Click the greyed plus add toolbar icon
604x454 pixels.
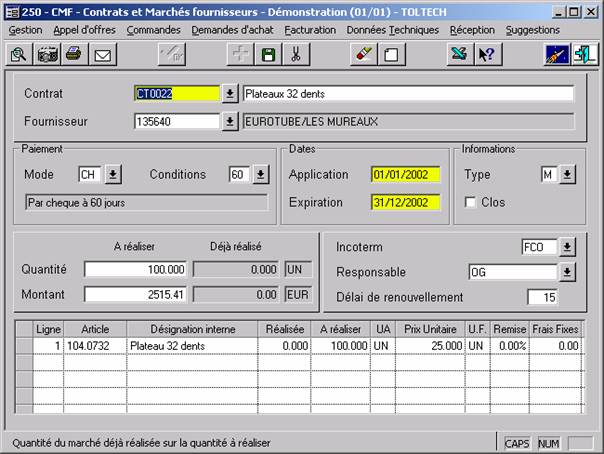point(240,54)
